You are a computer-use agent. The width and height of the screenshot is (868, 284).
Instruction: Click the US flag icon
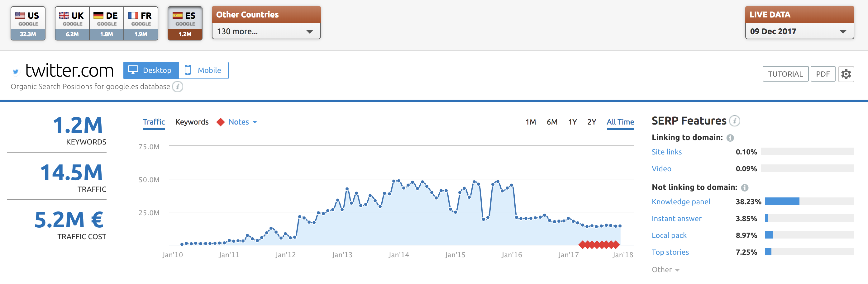pyautogui.click(x=20, y=15)
